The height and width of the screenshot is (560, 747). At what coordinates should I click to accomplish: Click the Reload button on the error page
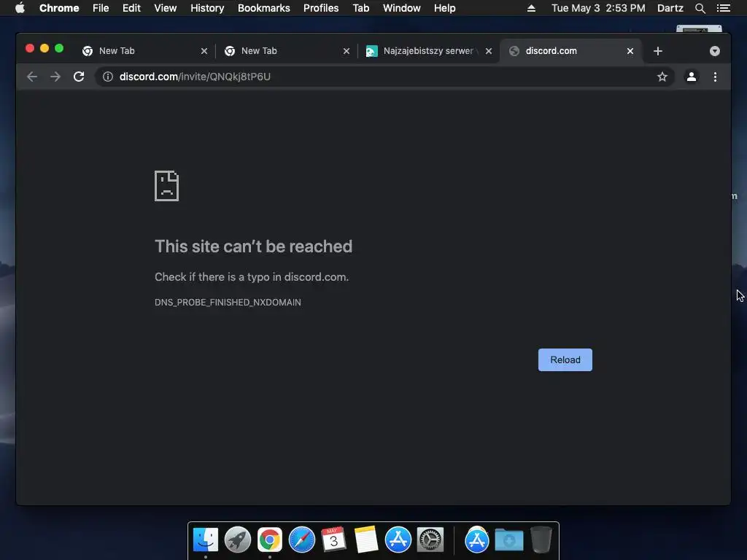(565, 359)
